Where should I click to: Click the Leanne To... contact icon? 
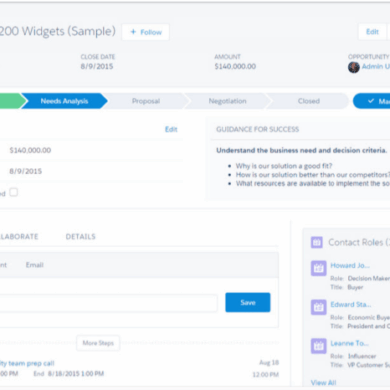(x=318, y=346)
